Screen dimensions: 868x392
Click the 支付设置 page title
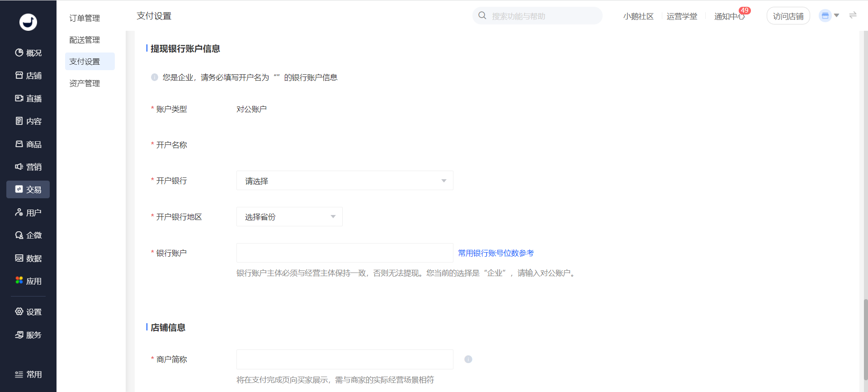click(x=154, y=16)
